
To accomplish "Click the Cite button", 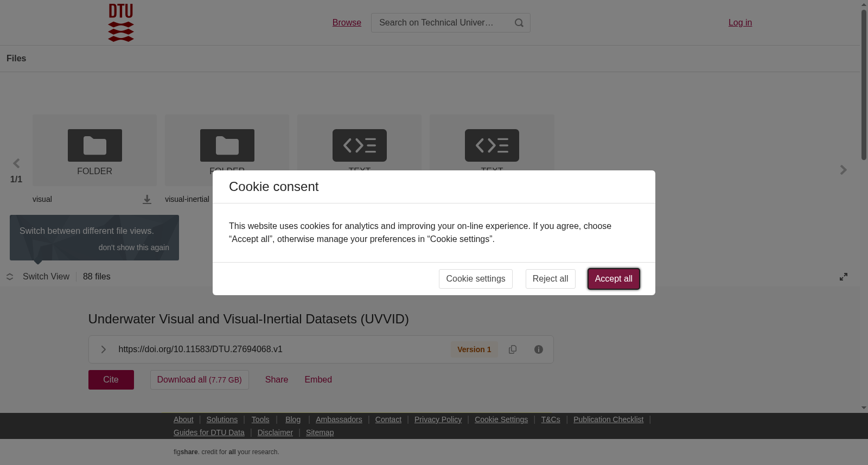I will [111, 380].
